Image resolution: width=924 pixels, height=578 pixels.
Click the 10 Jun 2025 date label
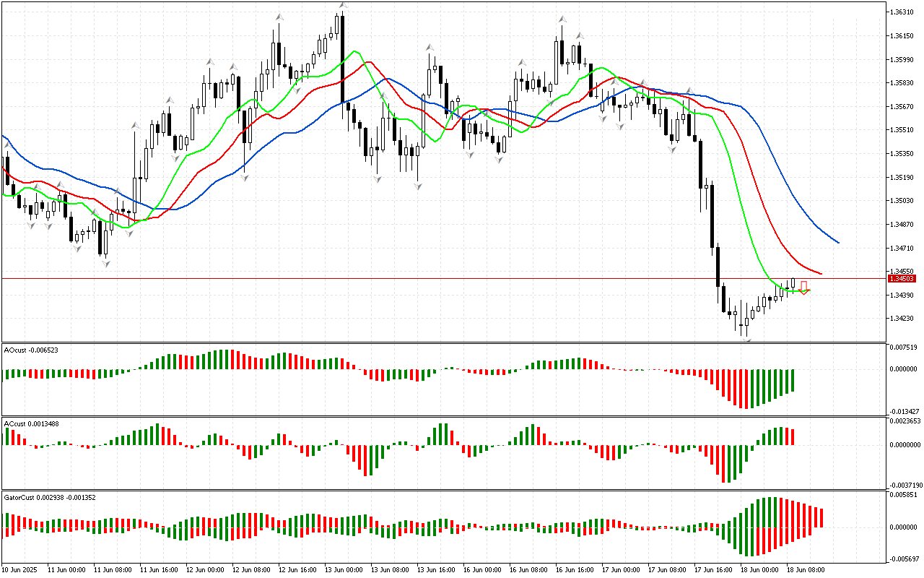tap(20, 569)
